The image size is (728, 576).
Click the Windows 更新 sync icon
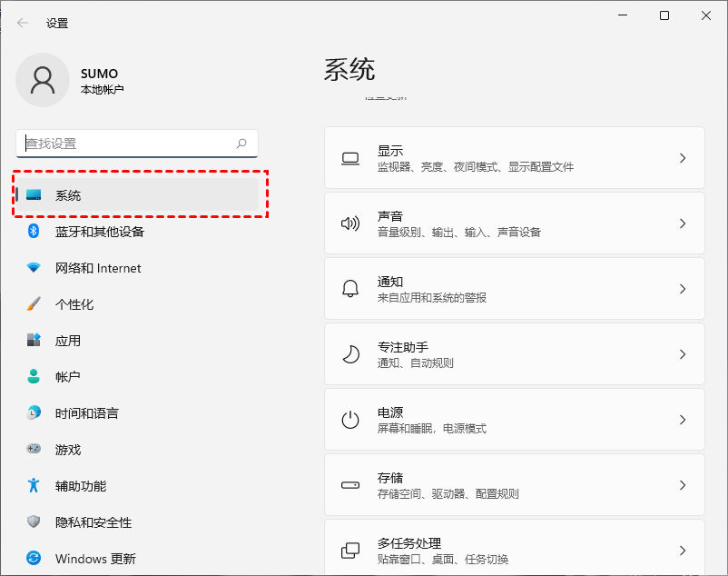34,558
